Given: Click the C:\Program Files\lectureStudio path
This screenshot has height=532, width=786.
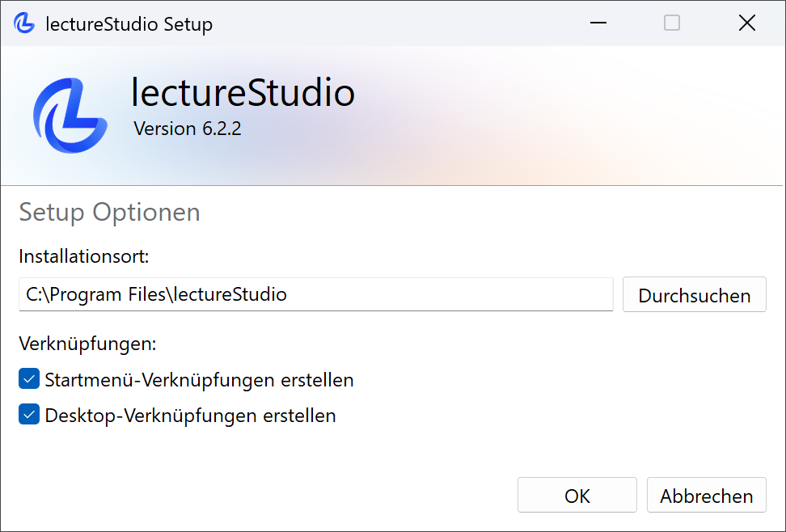Looking at the screenshot, I should click(154, 294).
